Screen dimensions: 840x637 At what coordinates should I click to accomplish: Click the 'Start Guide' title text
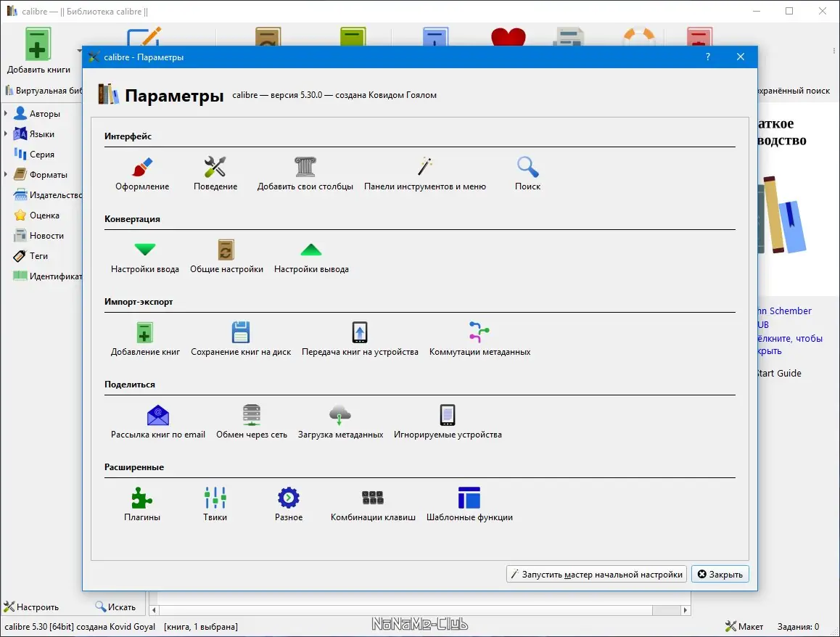(780, 374)
